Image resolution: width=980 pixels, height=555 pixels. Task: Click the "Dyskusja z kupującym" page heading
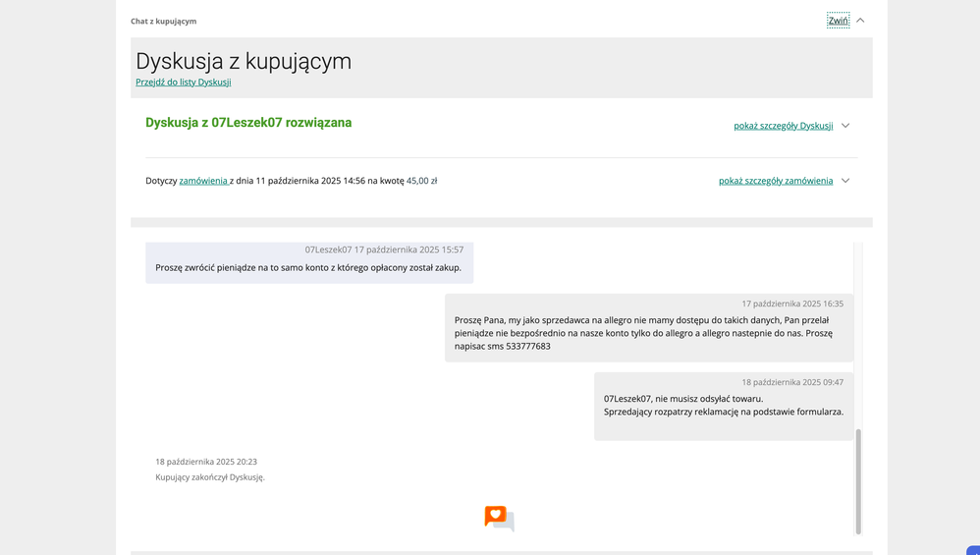[244, 61]
